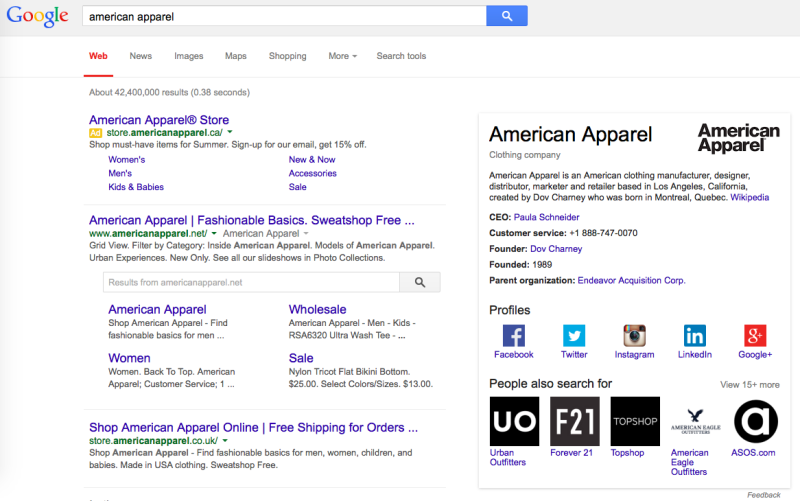The width and height of the screenshot is (800, 501).
Task: Click the Facebook text label link
Action: [x=514, y=355]
